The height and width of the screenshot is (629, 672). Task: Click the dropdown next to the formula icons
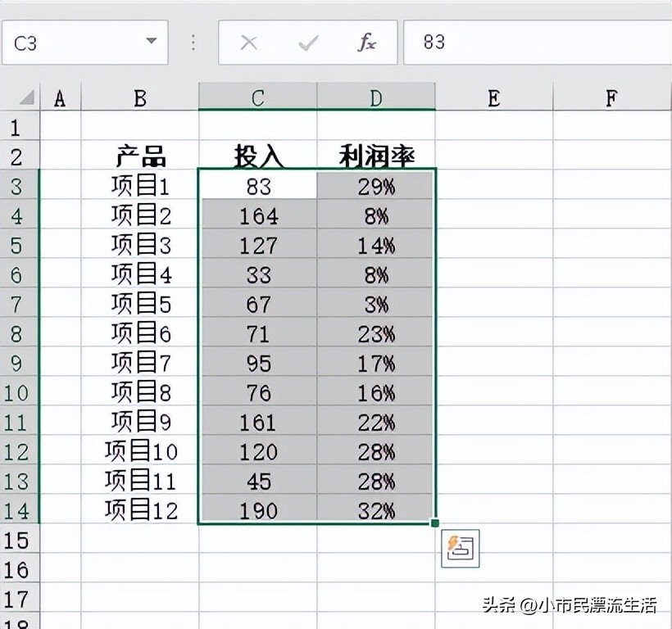point(150,42)
